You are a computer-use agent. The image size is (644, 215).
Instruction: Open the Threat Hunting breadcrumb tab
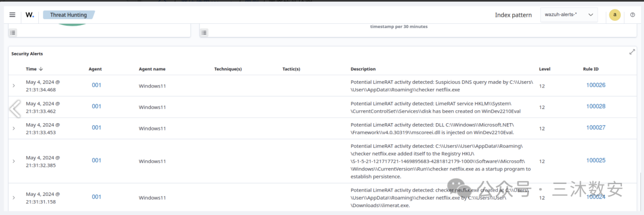[69, 15]
